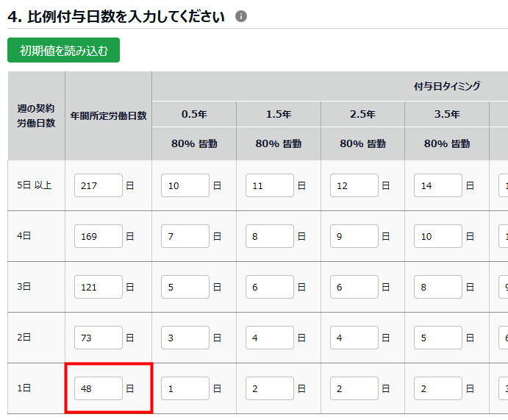508x420 pixels.
Task: Select 2.5年 grant days field in 4日 row
Action: [x=354, y=236]
